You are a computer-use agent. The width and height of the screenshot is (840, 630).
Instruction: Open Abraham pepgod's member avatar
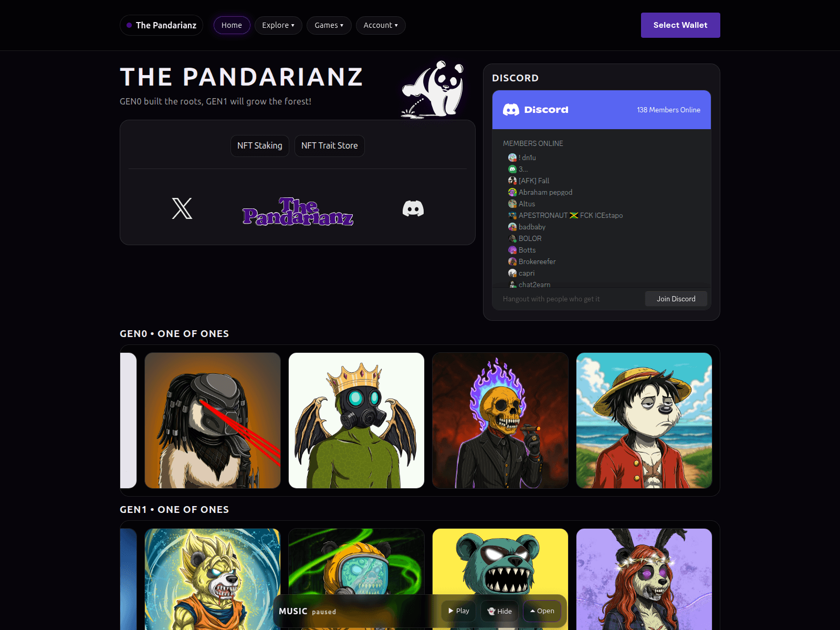coord(512,192)
